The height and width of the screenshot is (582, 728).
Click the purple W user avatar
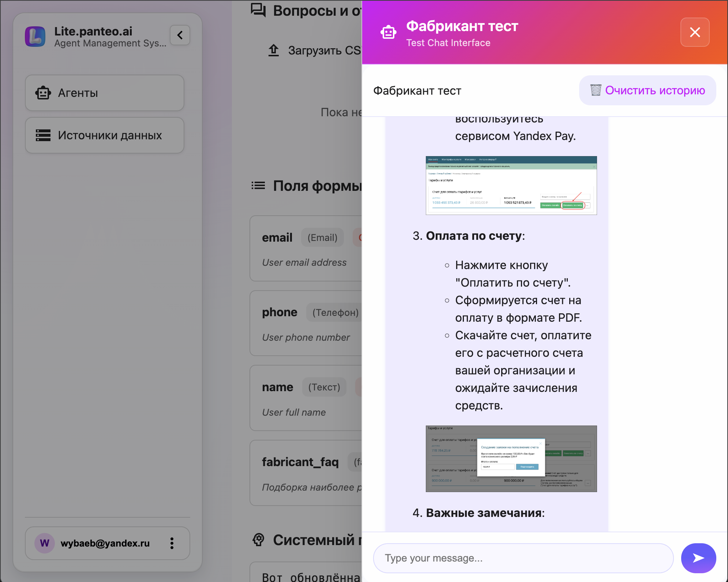(x=44, y=543)
